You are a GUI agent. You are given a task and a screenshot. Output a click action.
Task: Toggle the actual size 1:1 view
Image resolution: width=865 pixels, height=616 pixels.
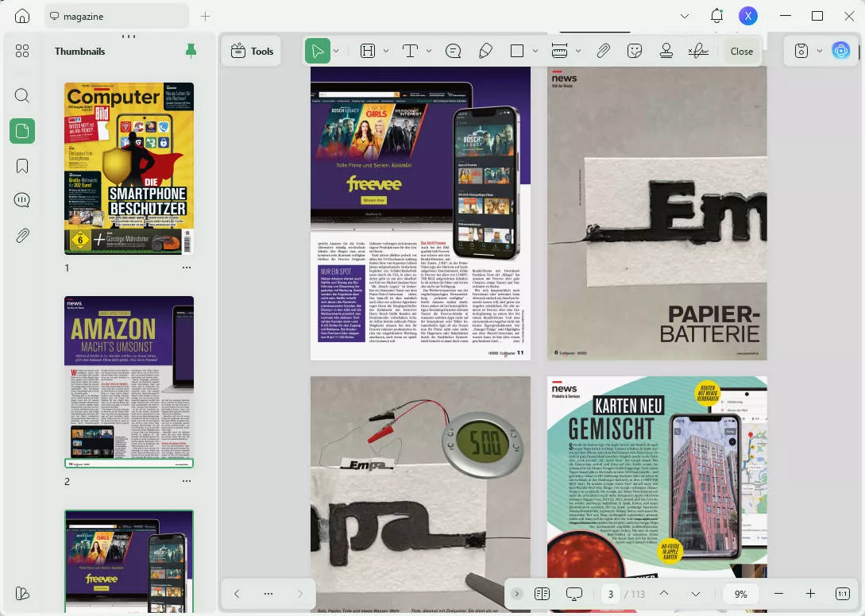click(843, 594)
